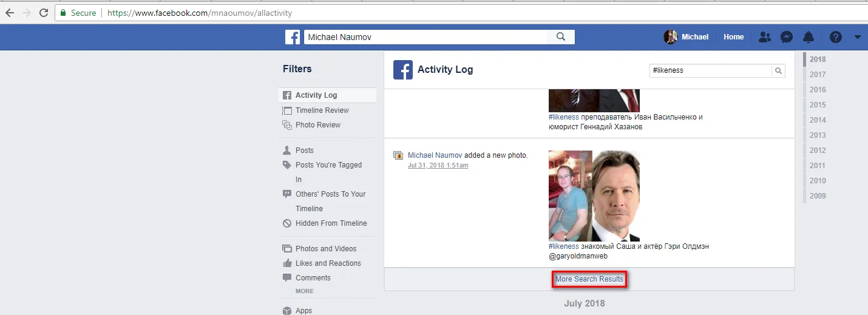Image resolution: width=868 pixels, height=315 pixels.
Task: Open the Hidden From Timeline filter
Action: pos(331,223)
